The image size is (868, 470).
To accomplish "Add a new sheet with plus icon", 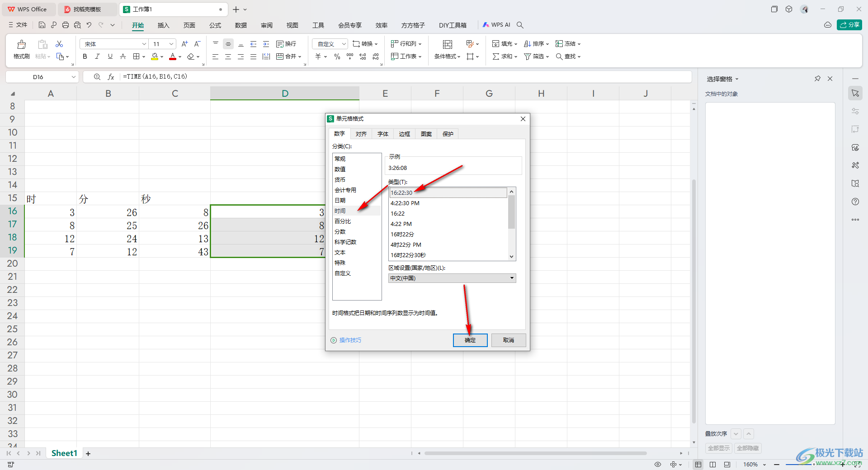I will (x=88, y=453).
